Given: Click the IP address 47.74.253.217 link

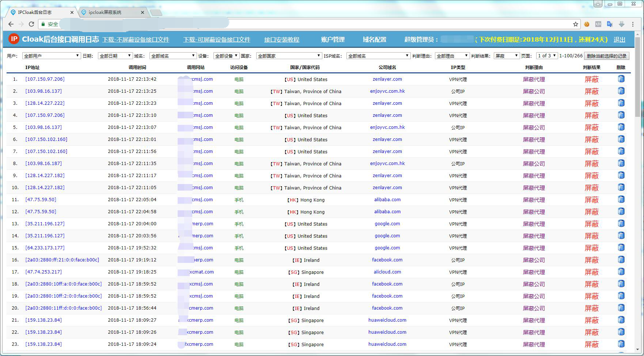Looking at the screenshot, I should (x=43, y=272).
